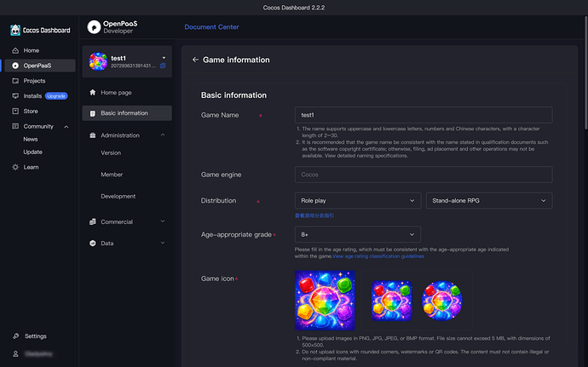Go to Member under Administration
This screenshot has width=588, height=367.
click(112, 175)
